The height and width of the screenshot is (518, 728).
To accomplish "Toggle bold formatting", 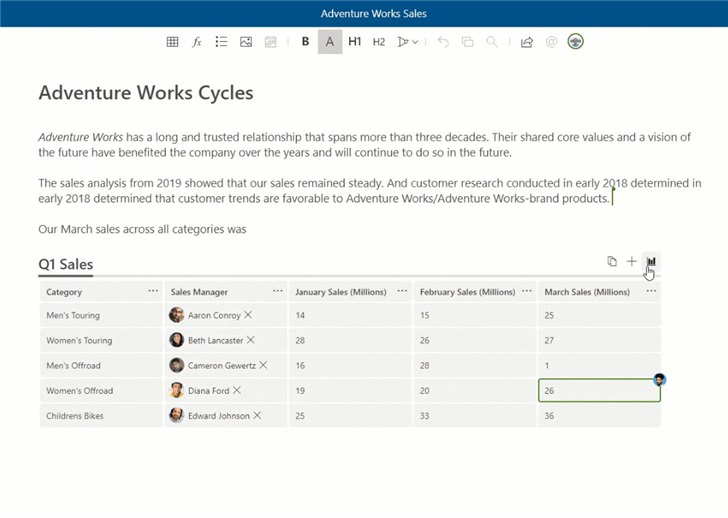I will [x=305, y=42].
